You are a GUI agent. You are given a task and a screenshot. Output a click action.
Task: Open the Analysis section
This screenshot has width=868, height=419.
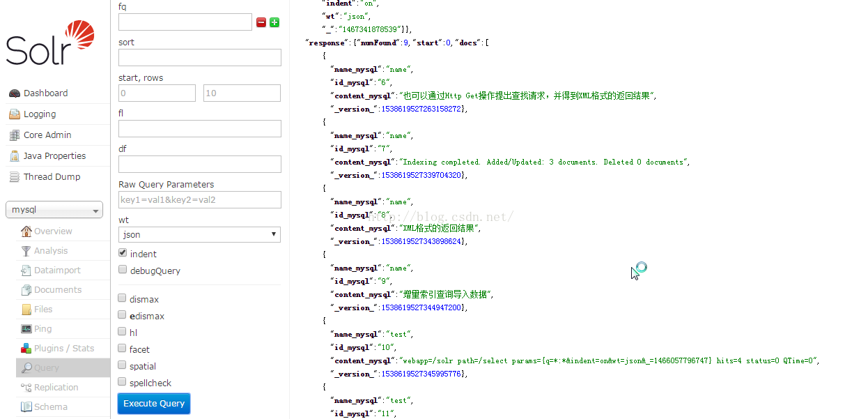point(51,251)
